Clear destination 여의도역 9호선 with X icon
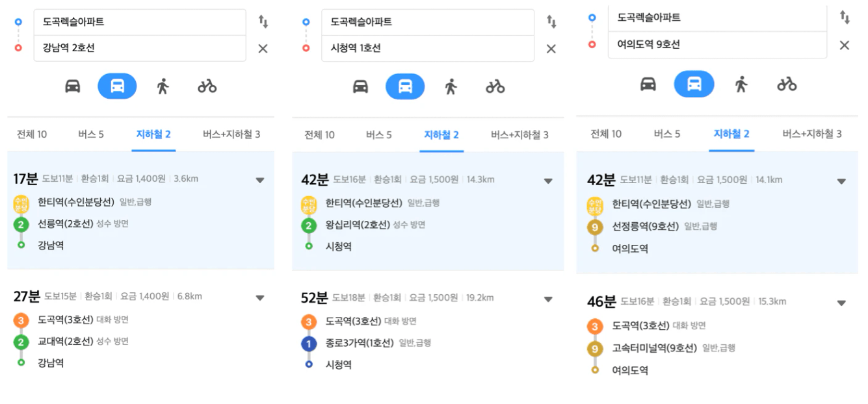The width and height of the screenshot is (868, 404). pos(844,45)
